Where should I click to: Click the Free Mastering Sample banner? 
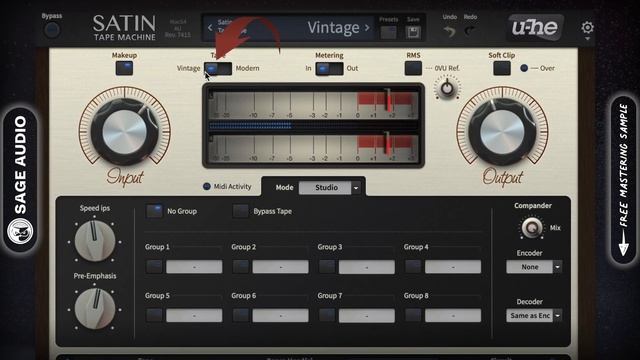[x=623, y=180]
